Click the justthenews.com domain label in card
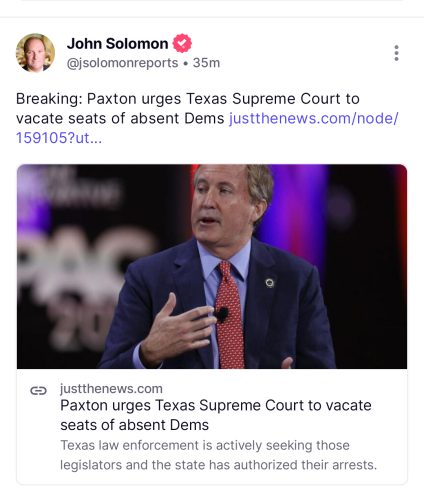 pos(111,389)
